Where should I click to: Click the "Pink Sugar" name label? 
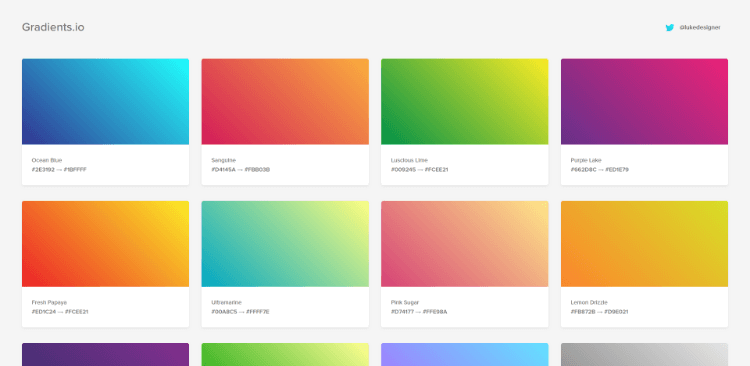pyautogui.click(x=405, y=302)
